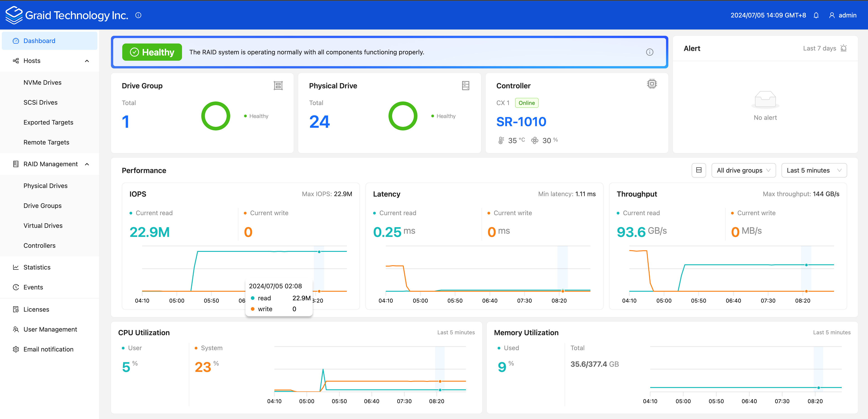Click the Controller chip icon
868x419 pixels.
(652, 84)
